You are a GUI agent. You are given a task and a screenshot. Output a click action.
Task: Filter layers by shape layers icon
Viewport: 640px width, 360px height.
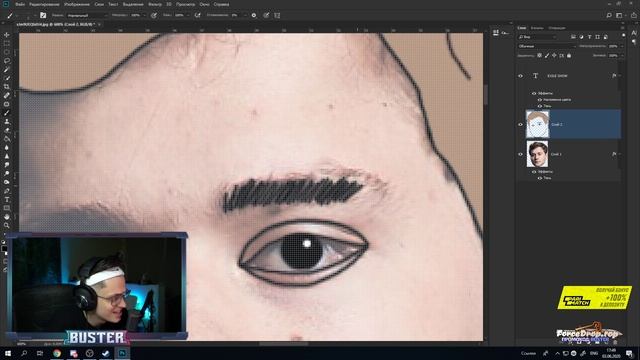598,37
